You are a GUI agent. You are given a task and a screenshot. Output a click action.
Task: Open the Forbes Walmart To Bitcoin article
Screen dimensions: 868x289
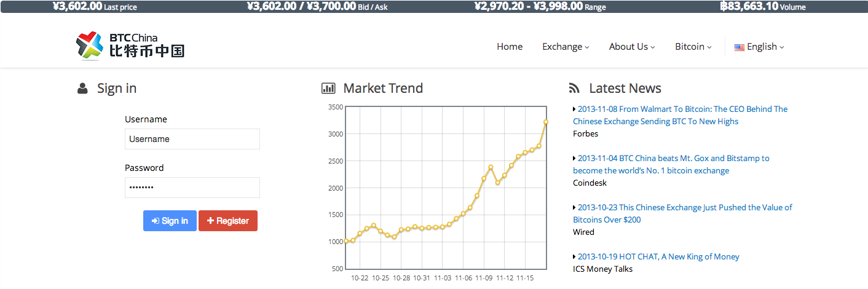(680, 115)
